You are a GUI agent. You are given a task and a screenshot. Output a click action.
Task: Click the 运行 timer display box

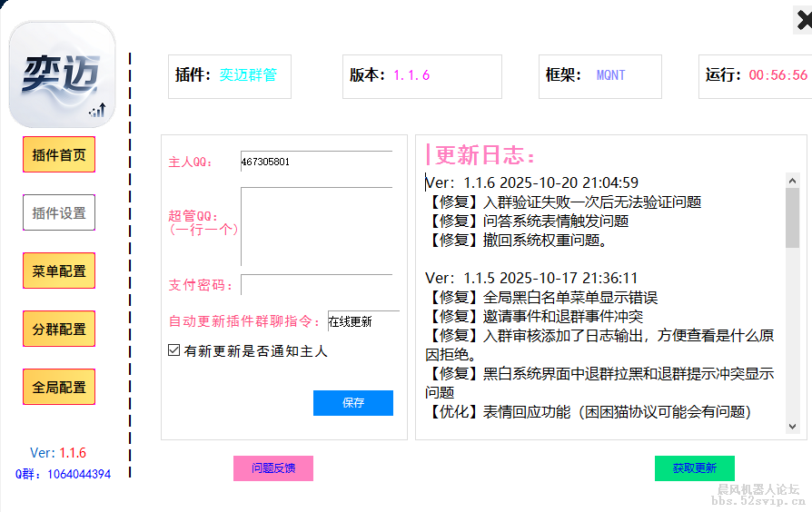[756, 76]
